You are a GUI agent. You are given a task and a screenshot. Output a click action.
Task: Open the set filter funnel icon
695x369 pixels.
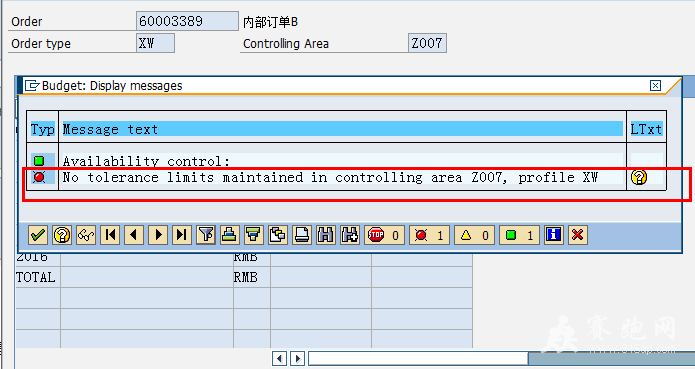coord(206,235)
